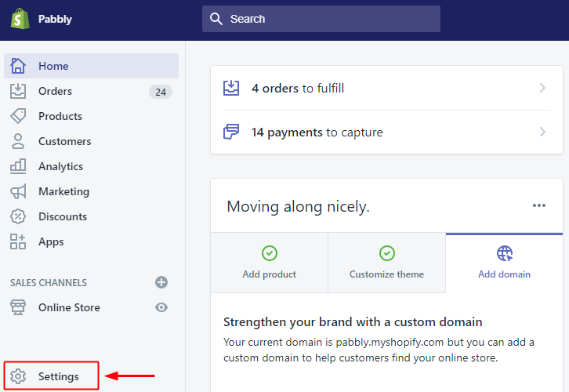Screen dimensions: 569x392
Task: Click the Marketing megaphone icon
Action: pos(18,191)
